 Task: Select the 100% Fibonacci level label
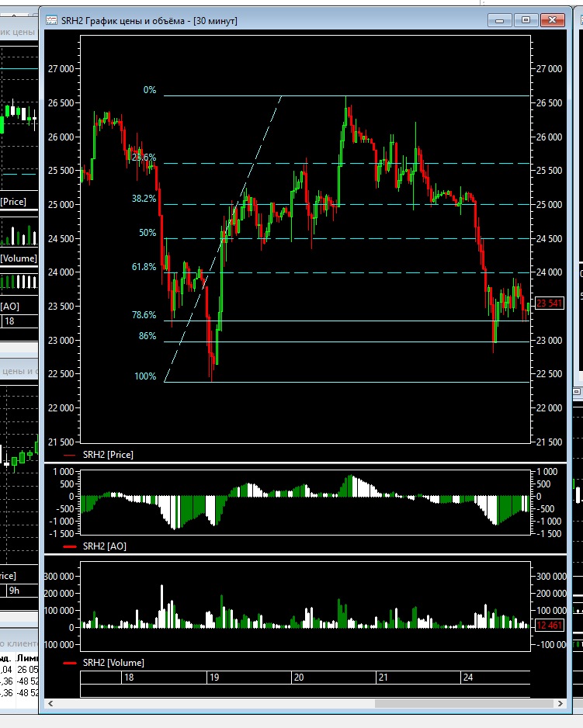[145, 376]
